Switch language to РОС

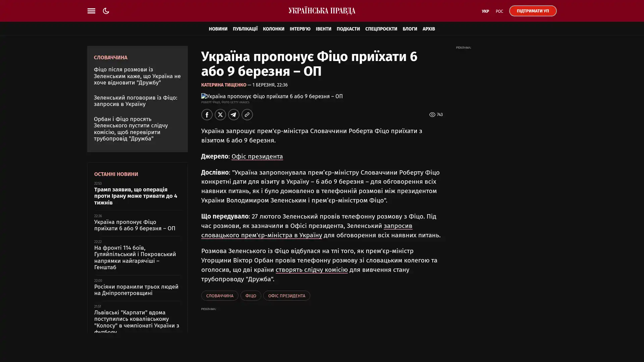pos(499,11)
